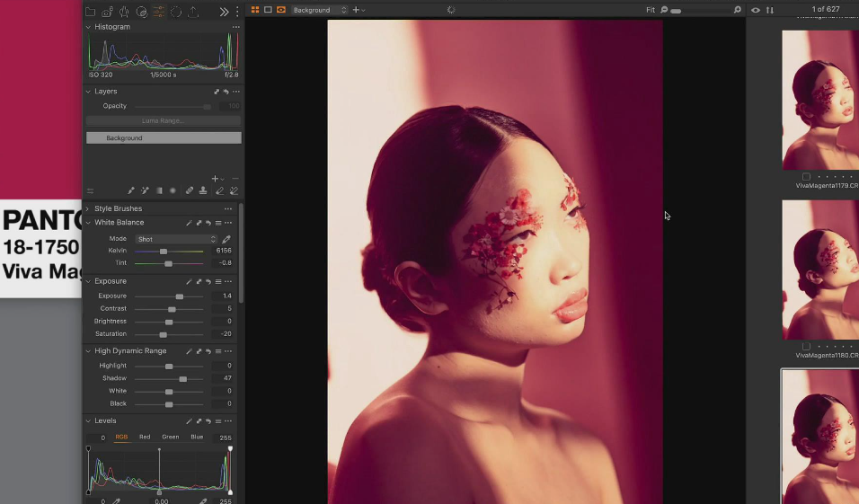Viewport: 859px width, 504px height.
Task: Click Exposure auto-adjust wand icon
Action: point(189,281)
